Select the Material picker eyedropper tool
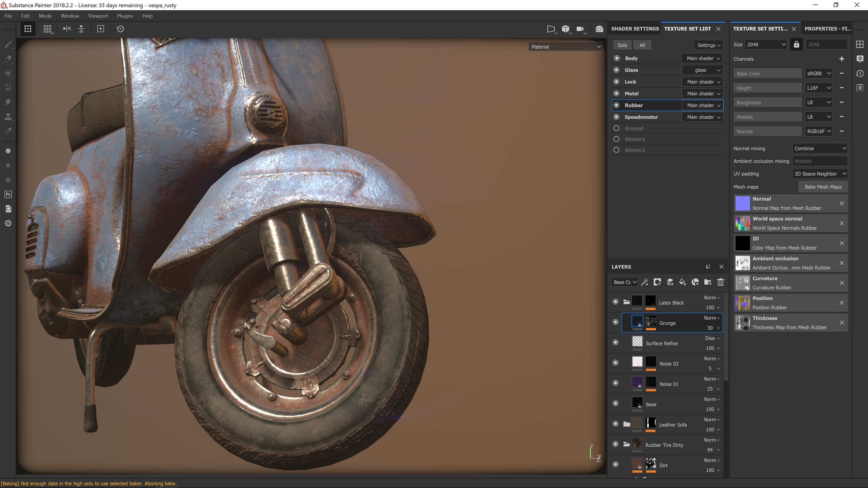Image resolution: width=868 pixels, height=488 pixels. (8, 131)
